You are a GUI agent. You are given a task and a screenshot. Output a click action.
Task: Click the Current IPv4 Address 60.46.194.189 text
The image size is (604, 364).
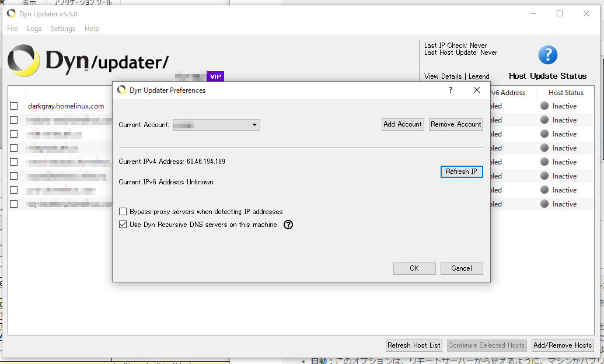172,162
